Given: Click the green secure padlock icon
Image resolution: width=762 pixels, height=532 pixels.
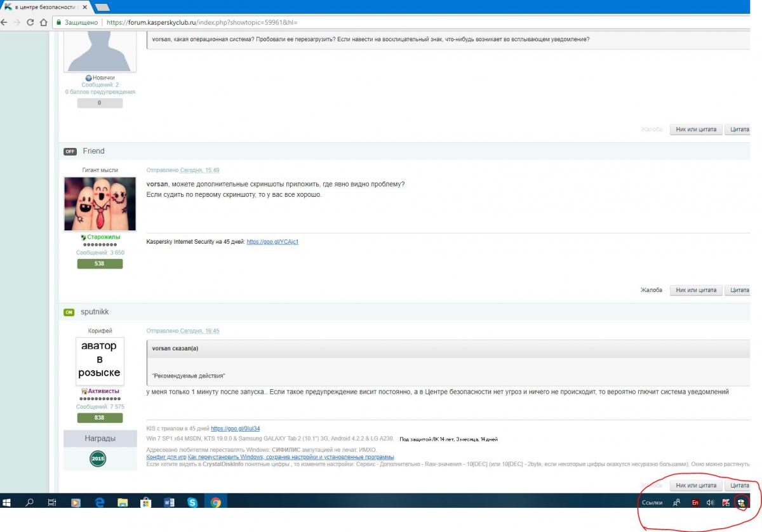Looking at the screenshot, I should tap(58, 22).
